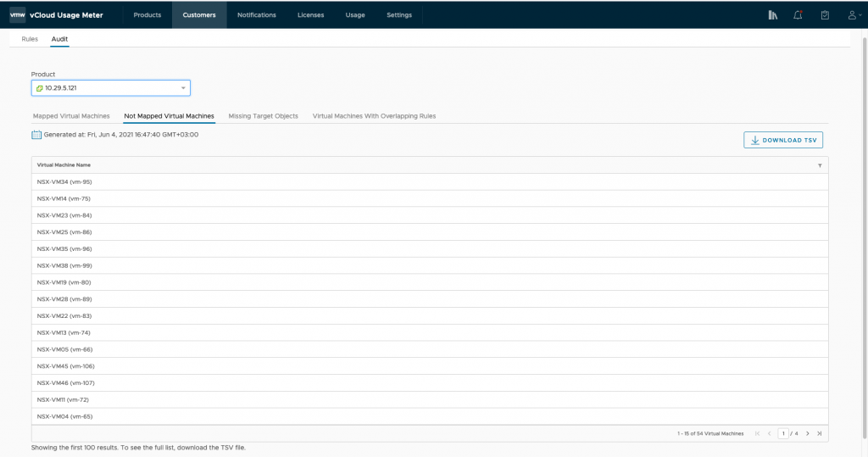Viewport: 868px width, 457px height.
Task: Click the Generated at timestamp text
Action: [121, 135]
